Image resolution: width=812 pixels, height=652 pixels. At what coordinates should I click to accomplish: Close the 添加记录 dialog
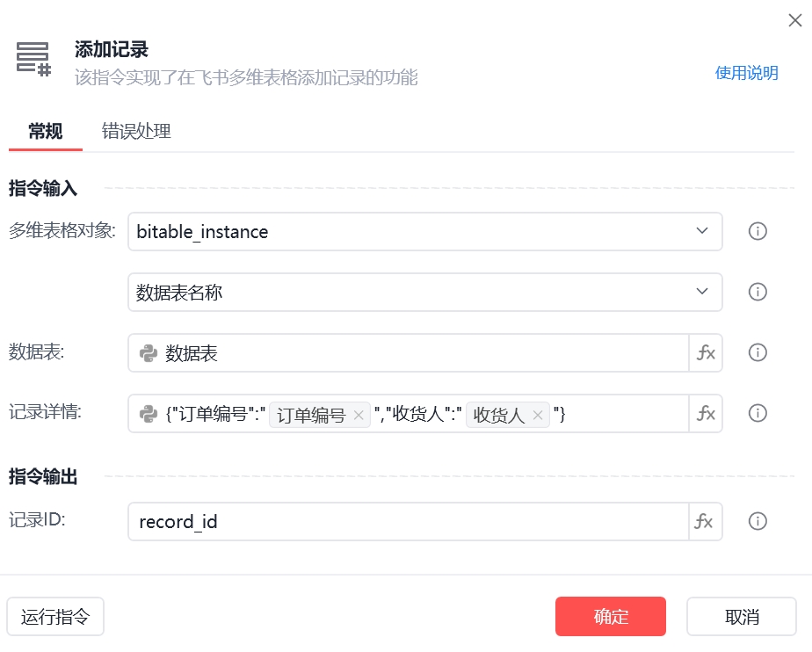pyautogui.click(x=794, y=20)
